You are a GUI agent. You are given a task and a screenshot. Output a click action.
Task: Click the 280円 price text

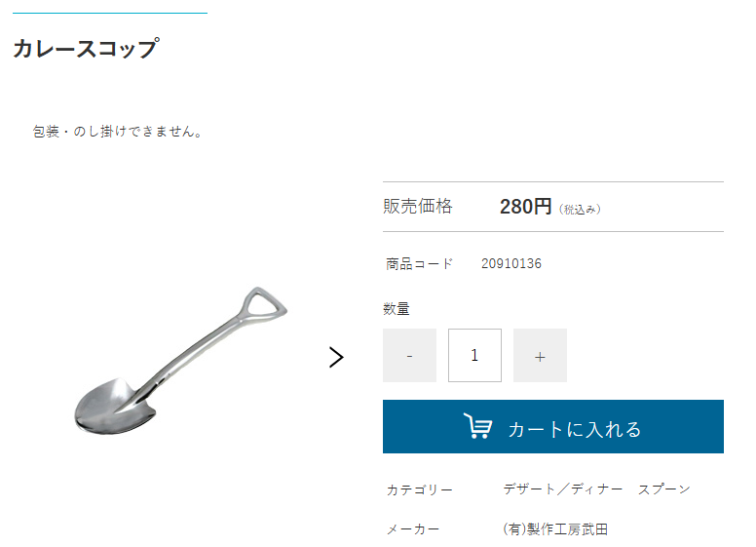[525, 207]
